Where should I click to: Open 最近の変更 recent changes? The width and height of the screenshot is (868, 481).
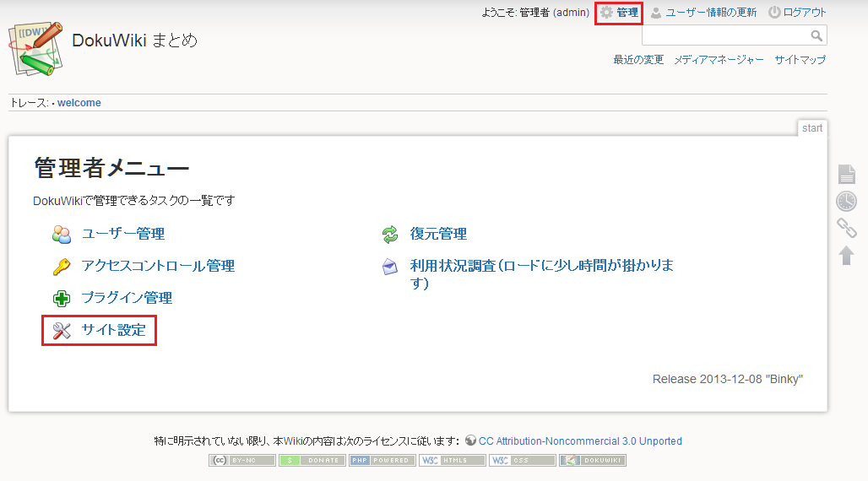click(x=638, y=60)
